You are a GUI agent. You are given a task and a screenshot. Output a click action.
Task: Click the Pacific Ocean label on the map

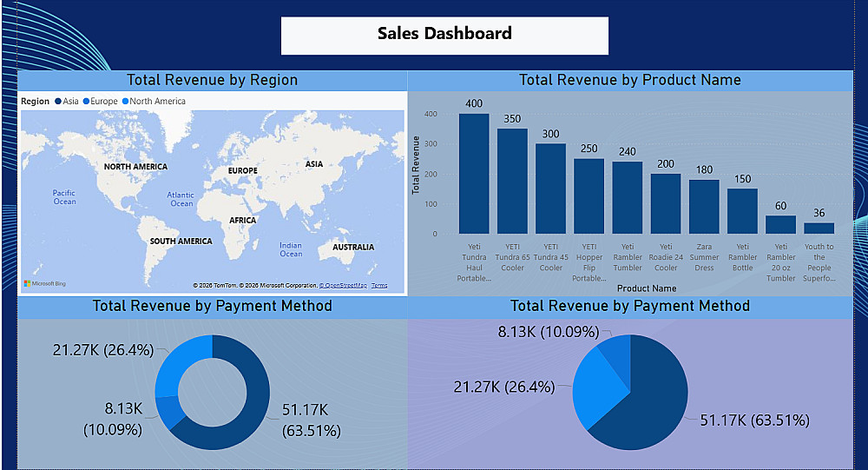click(x=64, y=197)
